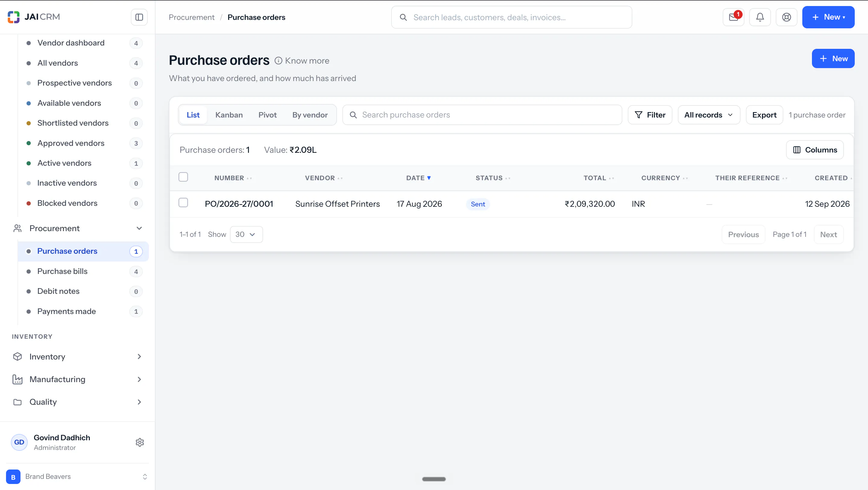Sort by the STATUS column header

point(493,178)
